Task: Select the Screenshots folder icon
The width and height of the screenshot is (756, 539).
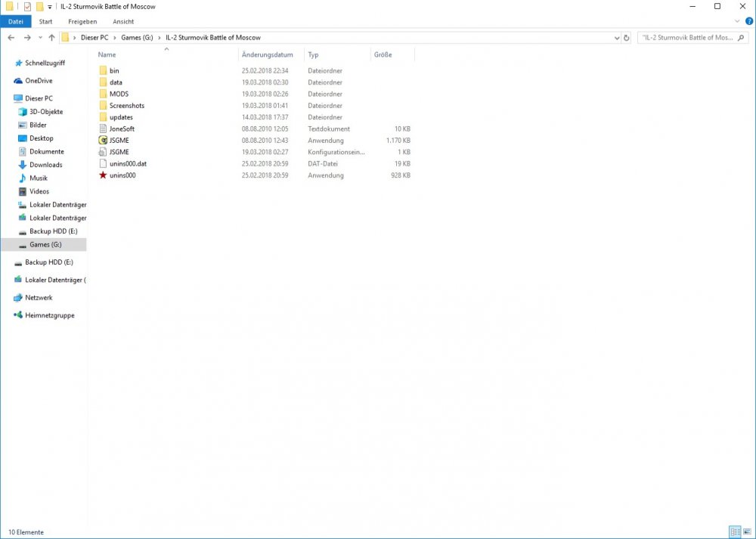Action: tap(103, 105)
